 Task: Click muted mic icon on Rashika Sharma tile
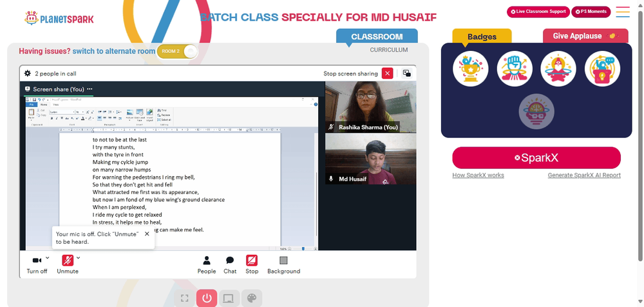point(331,127)
